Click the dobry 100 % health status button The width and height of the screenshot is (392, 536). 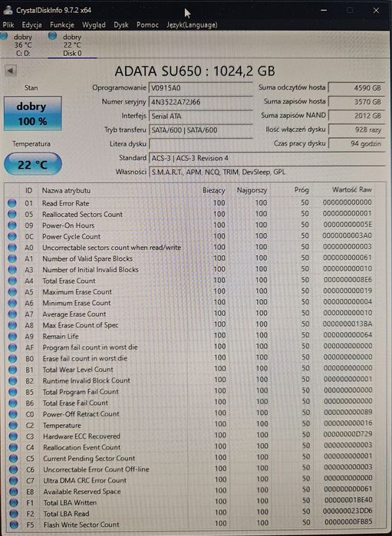pyautogui.click(x=32, y=113)
